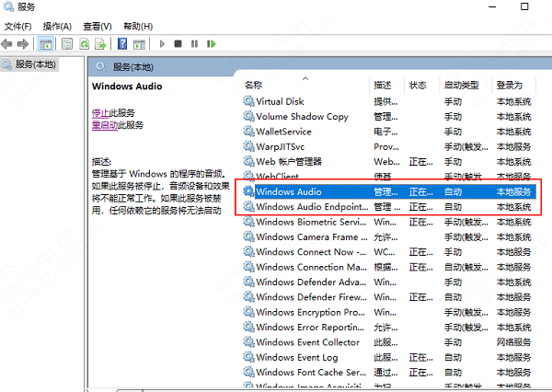
Task: Click 网络服务 in Windows Event Collector row
Action: (x=513, y=342)
